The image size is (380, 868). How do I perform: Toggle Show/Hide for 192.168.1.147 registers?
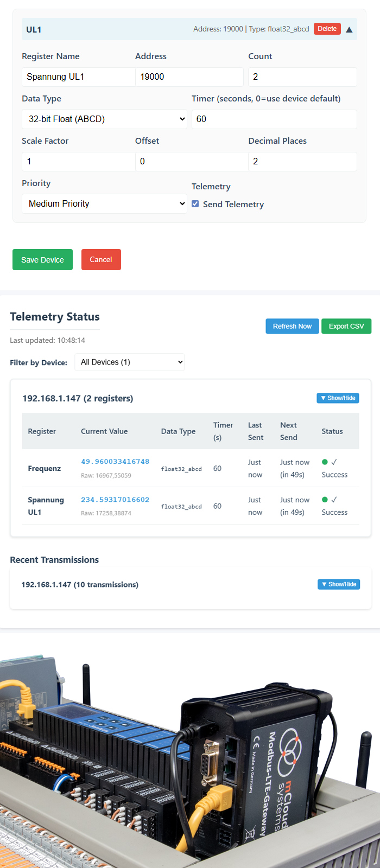pyautogui.click(x=338, y=398)
